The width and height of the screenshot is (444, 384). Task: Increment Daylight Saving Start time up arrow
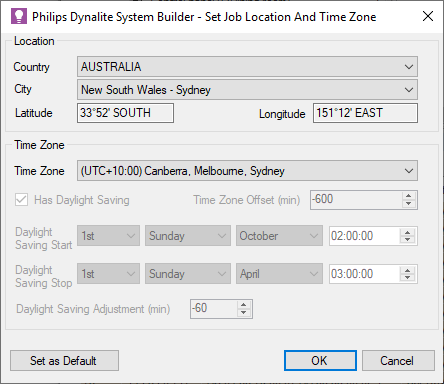pos(407,232)
